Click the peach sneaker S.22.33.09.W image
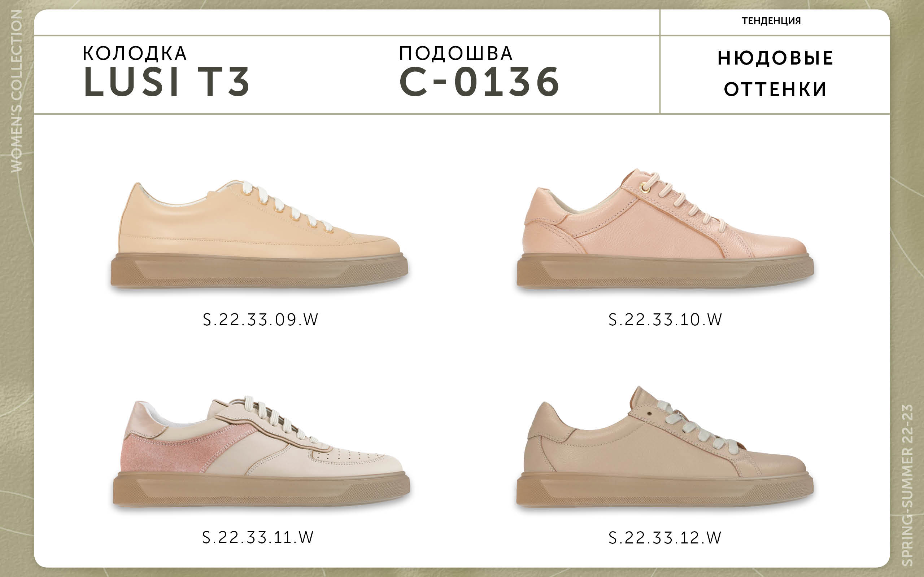The image size is (924, 577). point(259,234)
